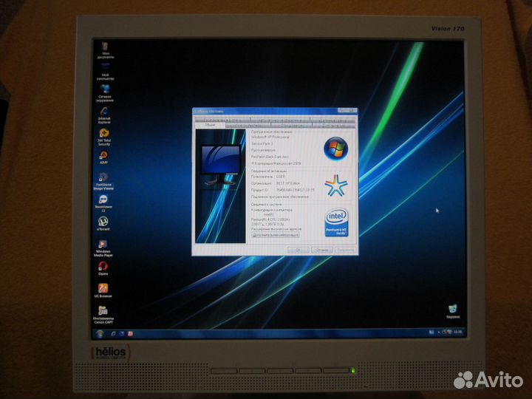Click the help question-mark button in the dialog title bar
This screenshot has height=399, width=532.
342,110
